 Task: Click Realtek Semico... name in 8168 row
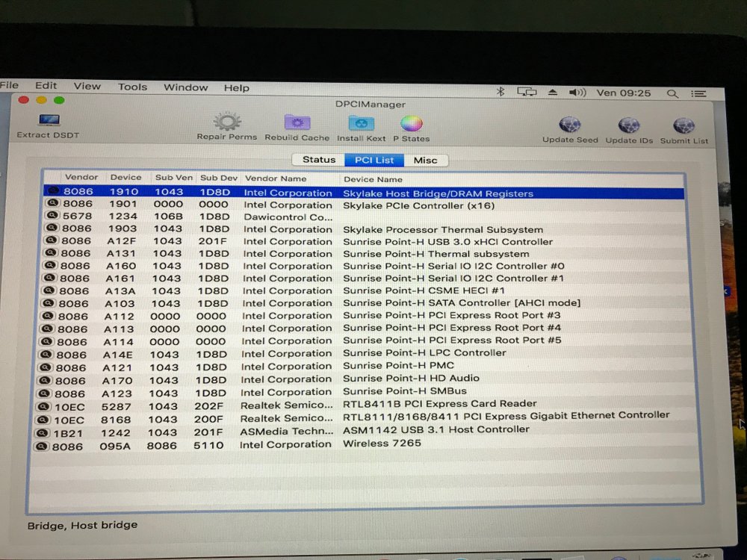286,419
